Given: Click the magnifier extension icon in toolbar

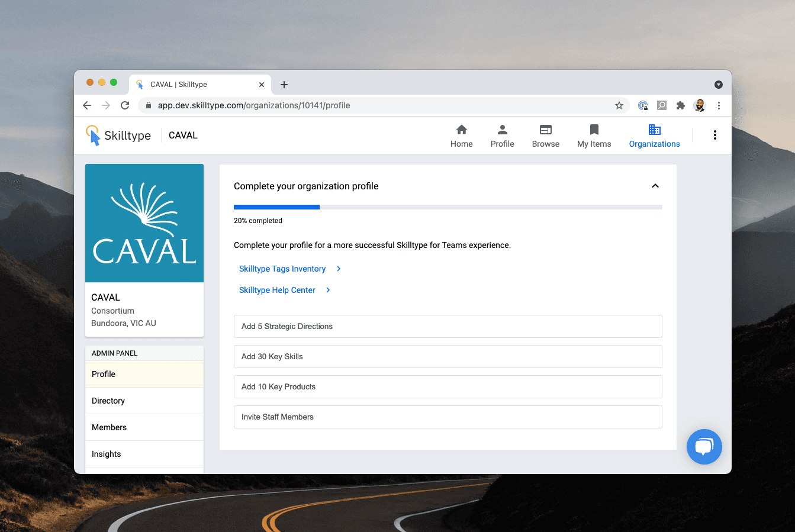Looking at the screenshot, I should tap(662, 105).
